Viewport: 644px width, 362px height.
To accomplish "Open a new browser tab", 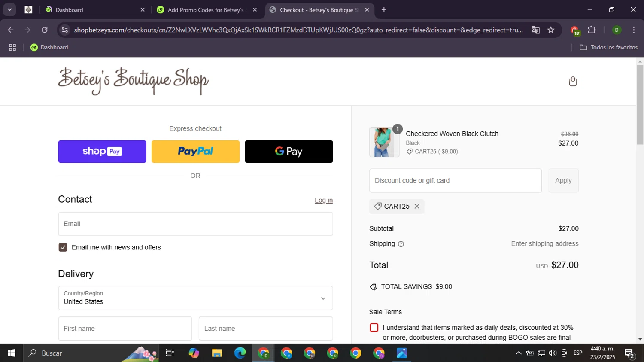I will pyautogui.click(x=384, y=10).
